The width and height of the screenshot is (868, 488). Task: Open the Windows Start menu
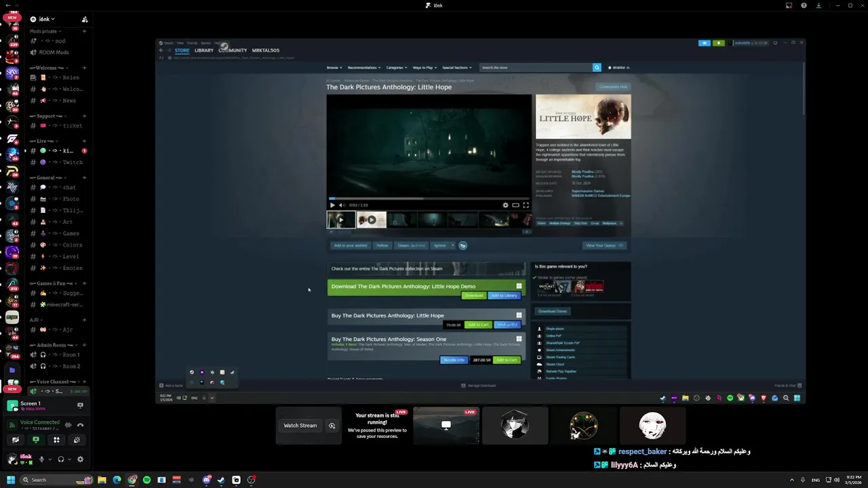coord(10,480)
